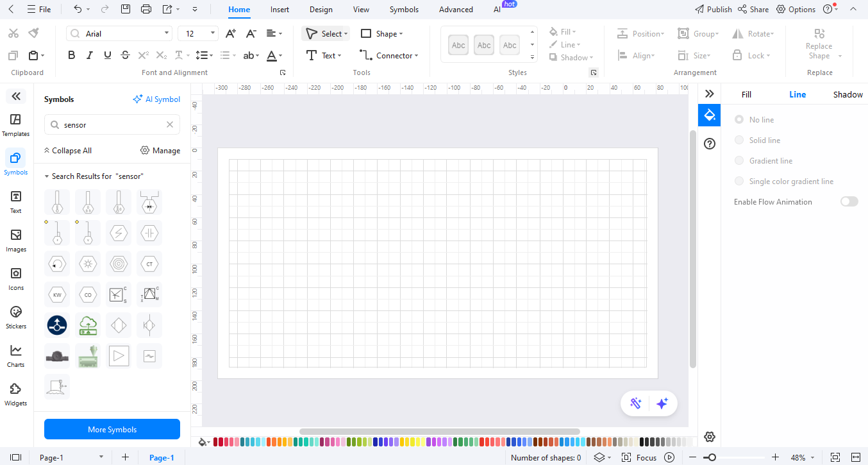Click the Save disk icon
868x465 pixels.
pyautogui.click(x=126, y=9)
